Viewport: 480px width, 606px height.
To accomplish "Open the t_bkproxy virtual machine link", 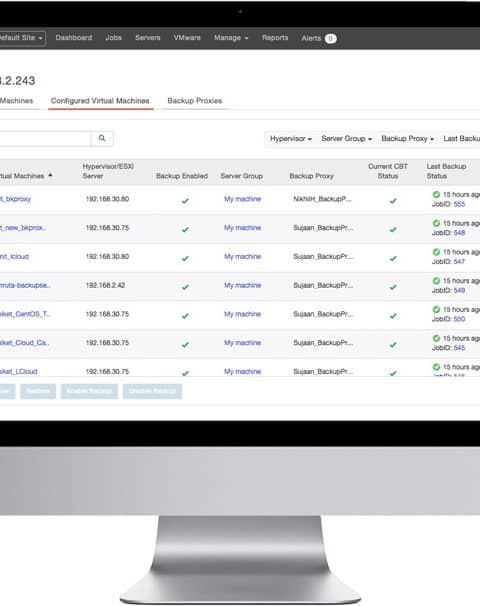I will [x=15, y=199].
